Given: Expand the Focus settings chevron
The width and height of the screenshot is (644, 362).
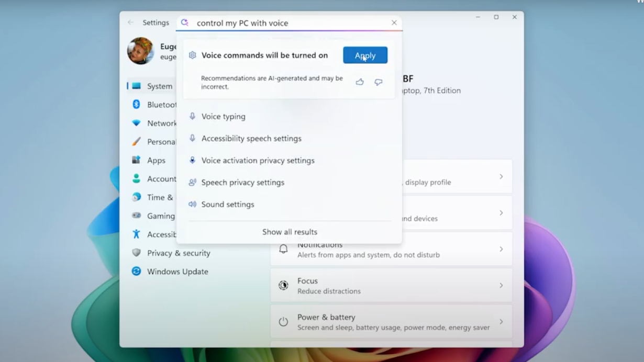Looking at the screenshot, I should (501, 286).
